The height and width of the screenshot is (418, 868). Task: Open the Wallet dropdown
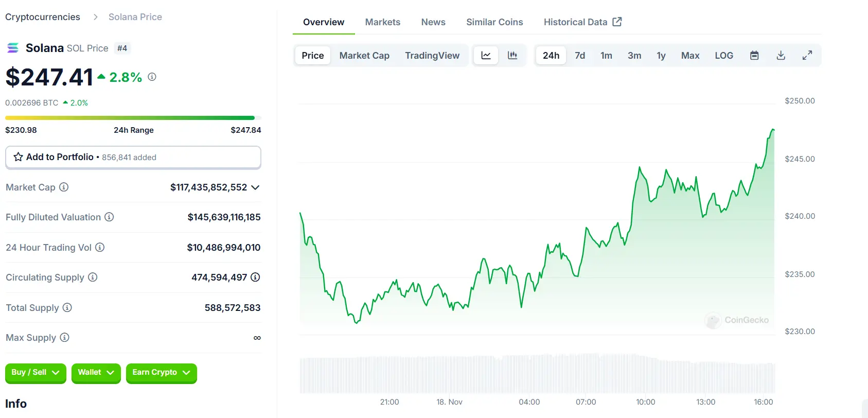pyautogui.click(x=96, y=373)
